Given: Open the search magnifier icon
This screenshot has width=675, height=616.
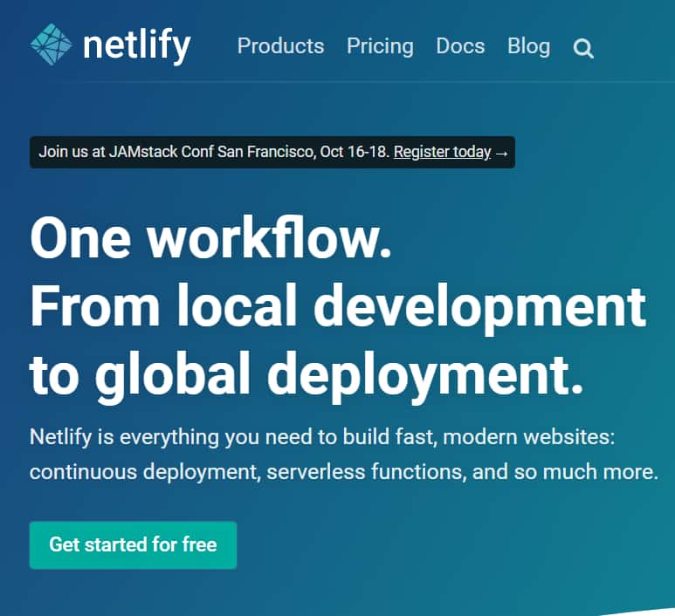Looking at the screenshot, I should coord(583,48).
